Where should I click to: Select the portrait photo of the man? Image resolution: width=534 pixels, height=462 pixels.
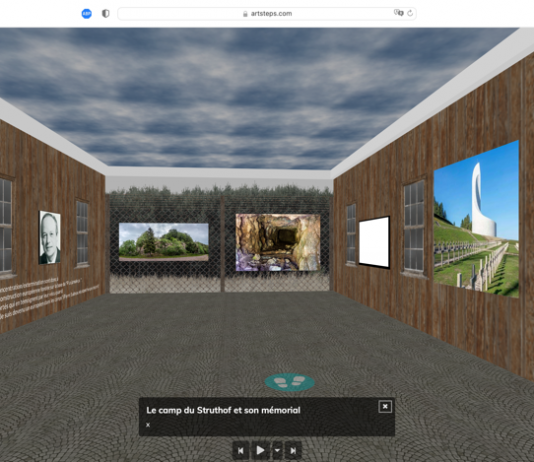50,237
